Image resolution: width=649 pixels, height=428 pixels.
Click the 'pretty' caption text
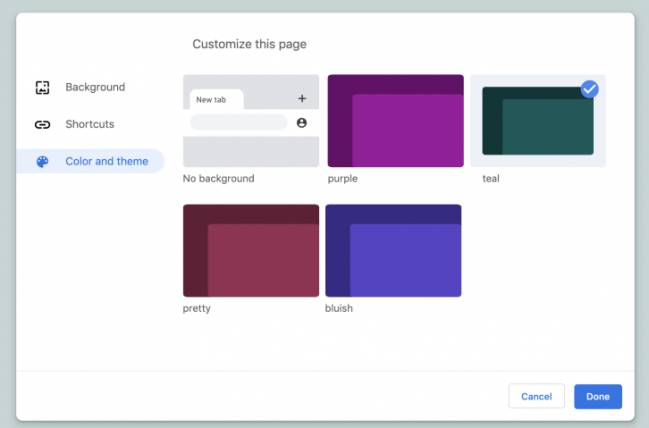point(197,308)
